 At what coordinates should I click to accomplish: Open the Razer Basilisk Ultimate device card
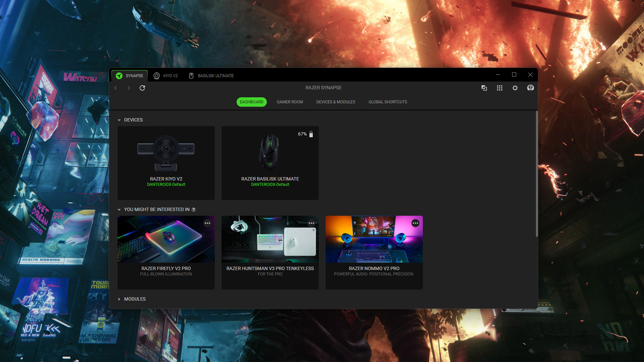[x=270, y=163]
